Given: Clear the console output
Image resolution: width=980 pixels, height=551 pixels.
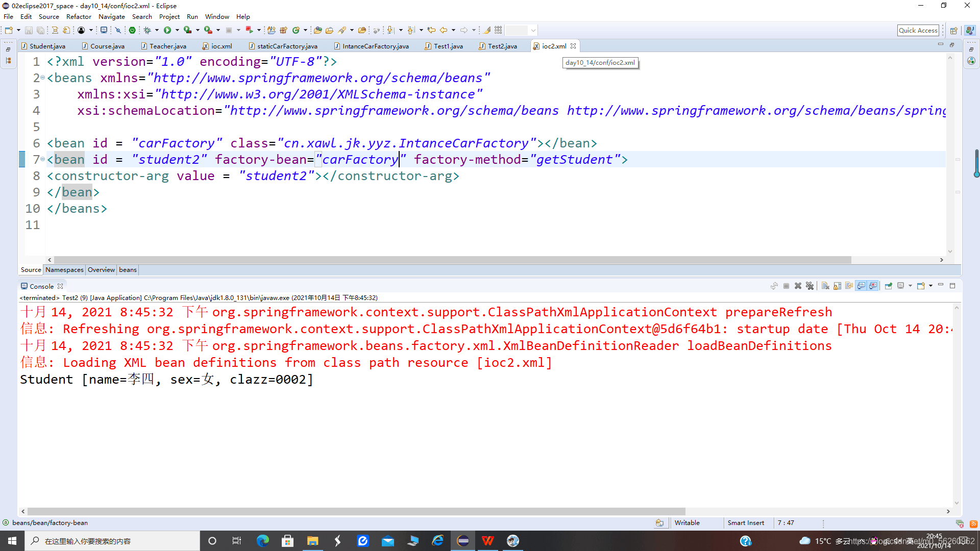Looking at the screenshot, I should click(825, 286).
